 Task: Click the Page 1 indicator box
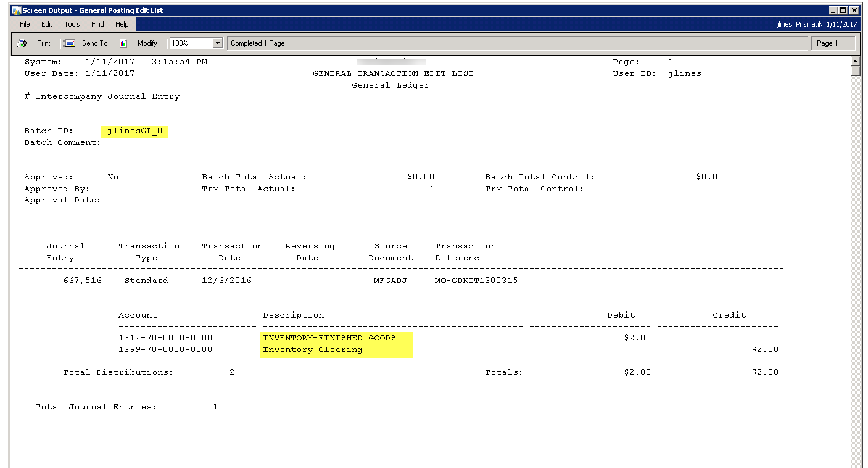[x=833, y=43]
